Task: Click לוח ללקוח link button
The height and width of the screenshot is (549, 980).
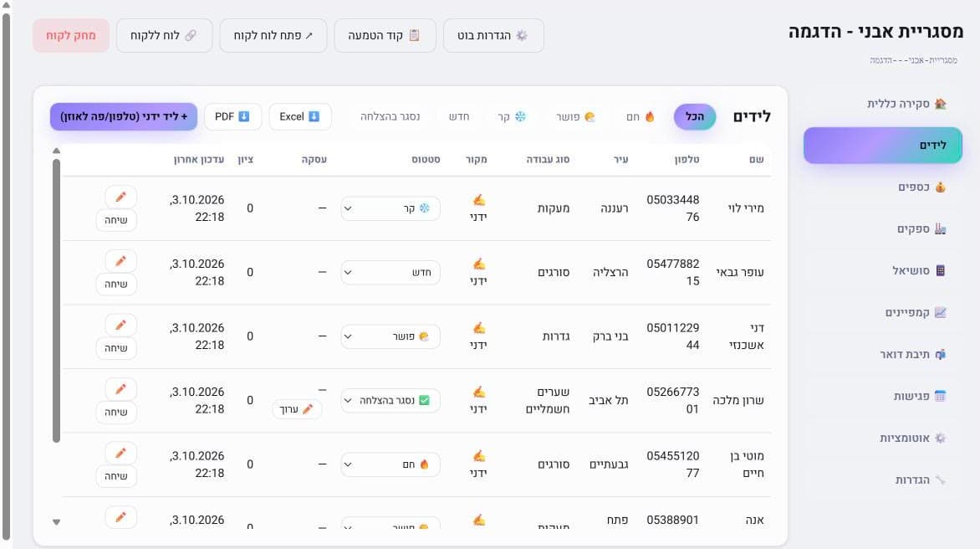Action: point(165,36)
